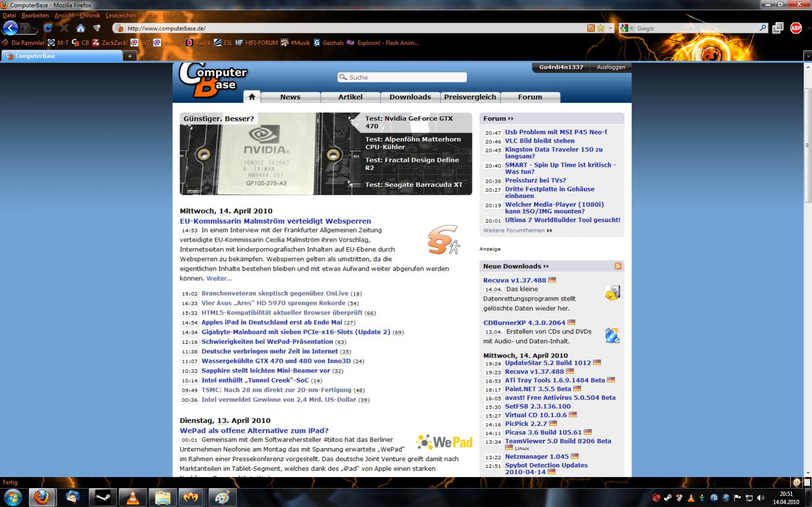
Task: Open the Geizhals bookmark
Action: click(328, 43)
